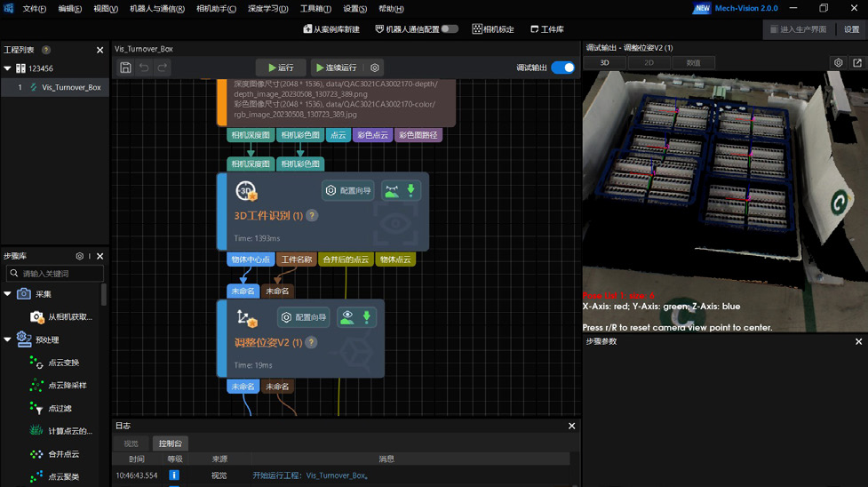
Task: Click the help icon beside 调整位姿V2 title
Action: [311, 342]
